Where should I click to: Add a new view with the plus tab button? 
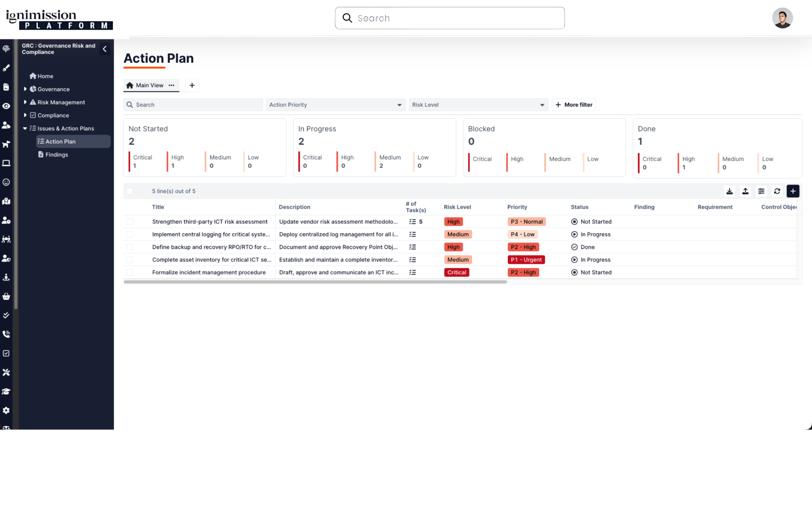click(x=192, y=85)
